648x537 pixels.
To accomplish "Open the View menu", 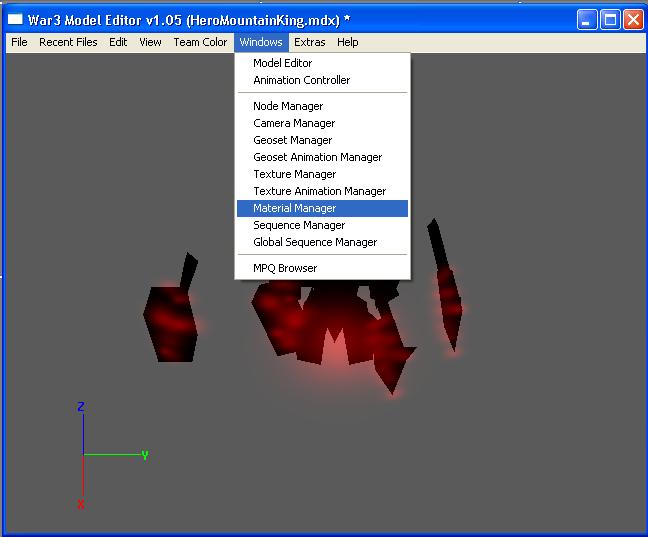I will click(150, 42).
